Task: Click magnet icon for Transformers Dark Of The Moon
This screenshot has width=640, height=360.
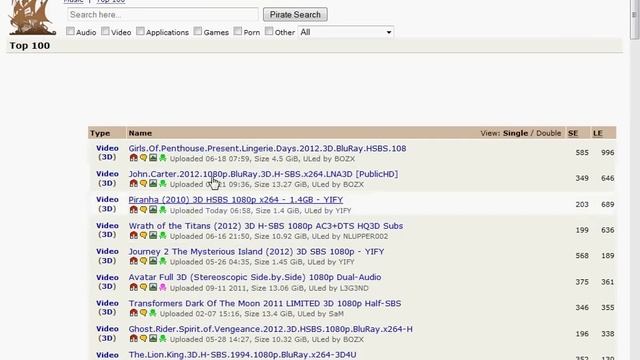Action: 133,313
